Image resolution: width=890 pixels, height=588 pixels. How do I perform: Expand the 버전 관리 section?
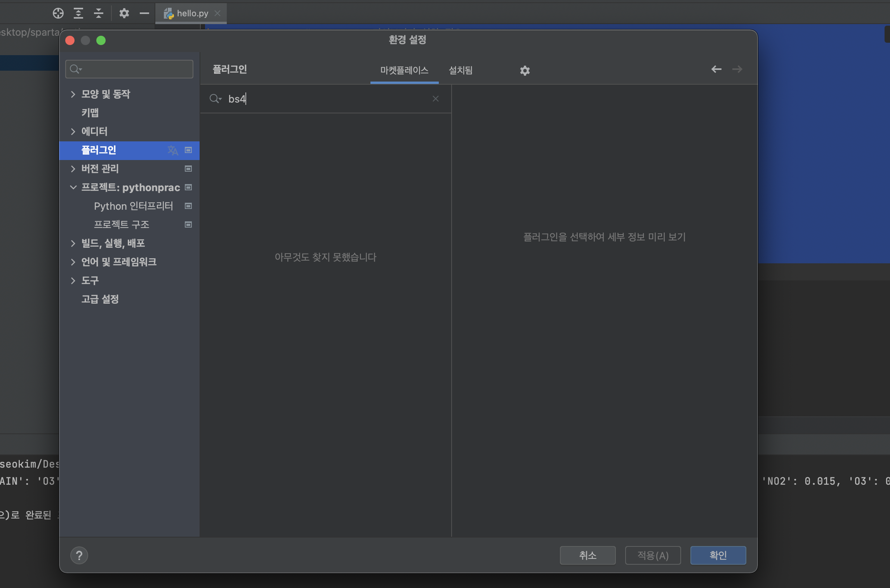click(x=73, y=169)
